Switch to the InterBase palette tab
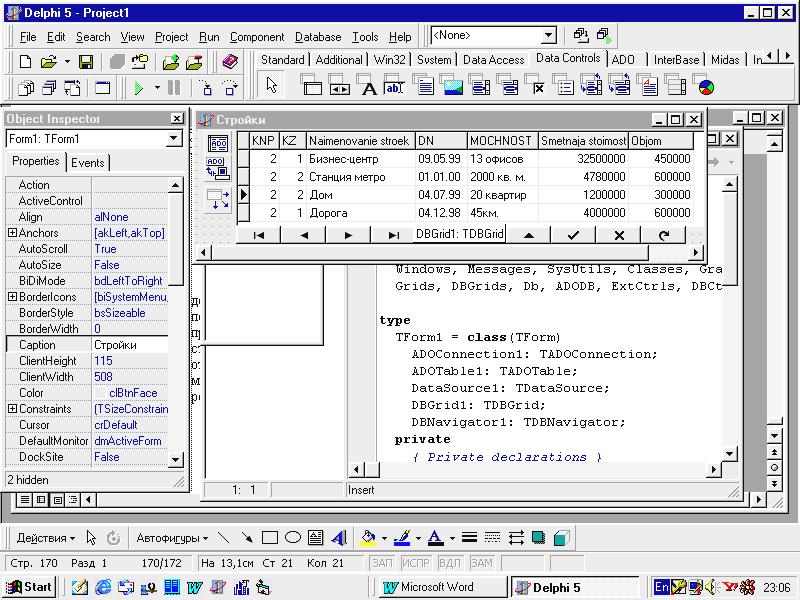The height and width of the screenshot is (600, 800). click(676, 60)
